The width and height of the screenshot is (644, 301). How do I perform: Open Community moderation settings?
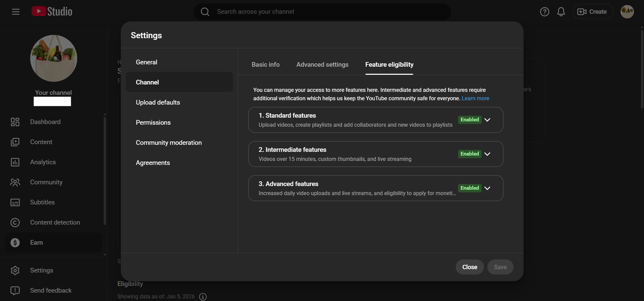[x=168, y=143]
